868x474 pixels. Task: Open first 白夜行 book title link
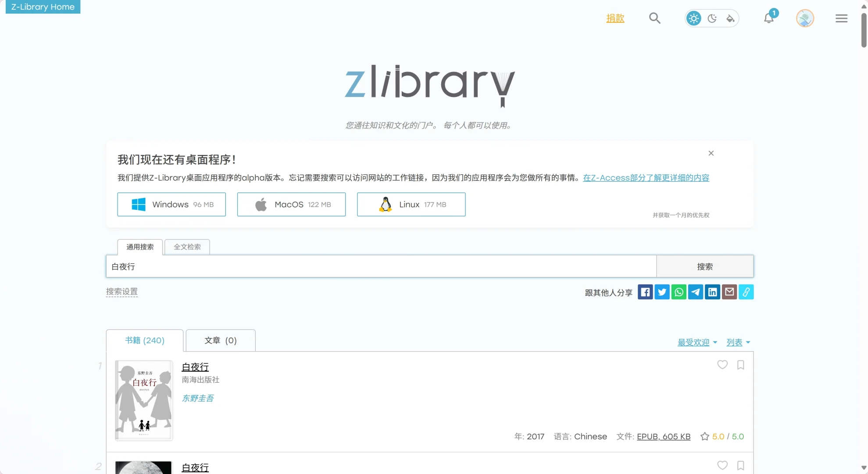[x=195, y=367]
